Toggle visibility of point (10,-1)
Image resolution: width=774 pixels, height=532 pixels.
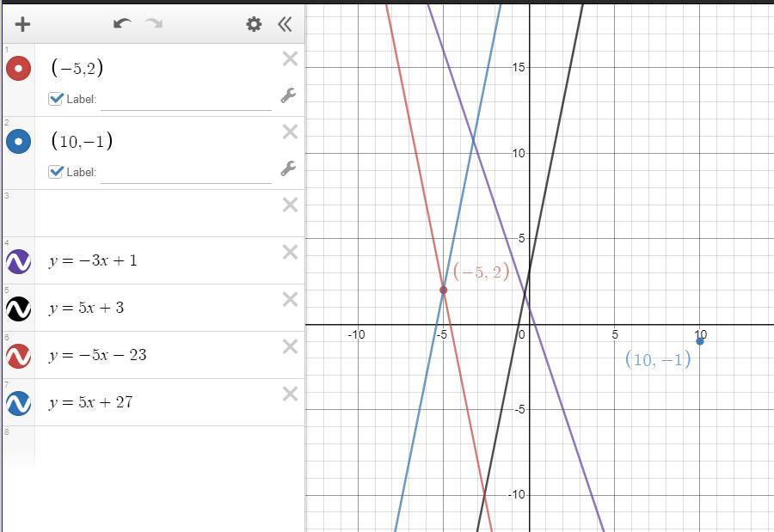click(18, 141)
